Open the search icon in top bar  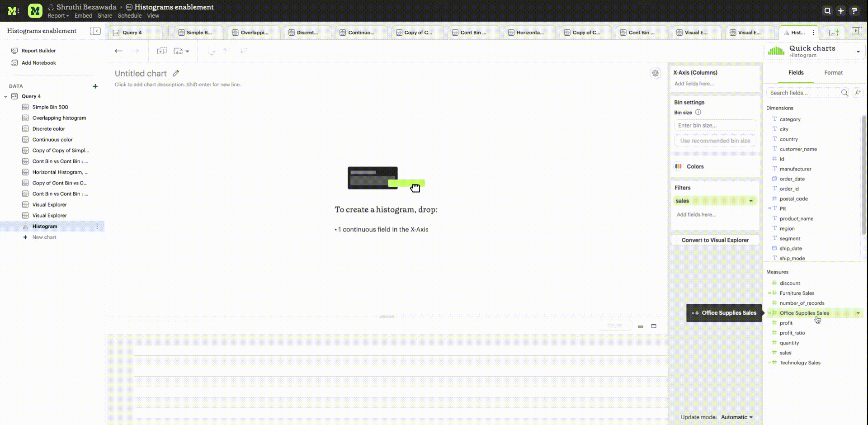coord(827,11)
